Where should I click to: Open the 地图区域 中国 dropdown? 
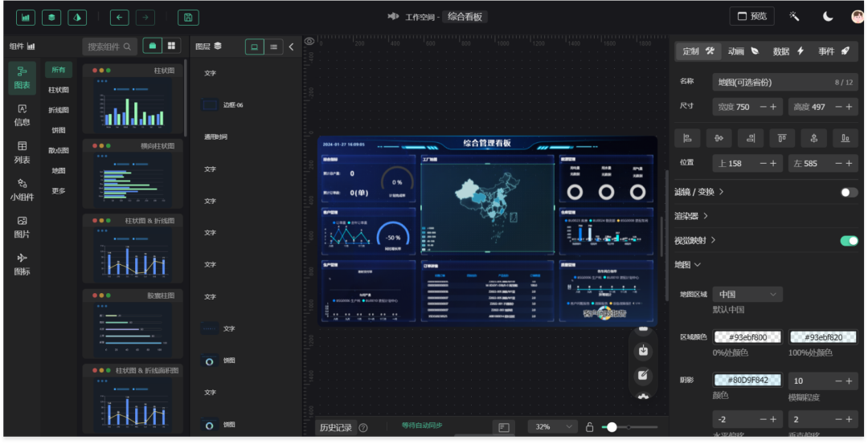747,294
